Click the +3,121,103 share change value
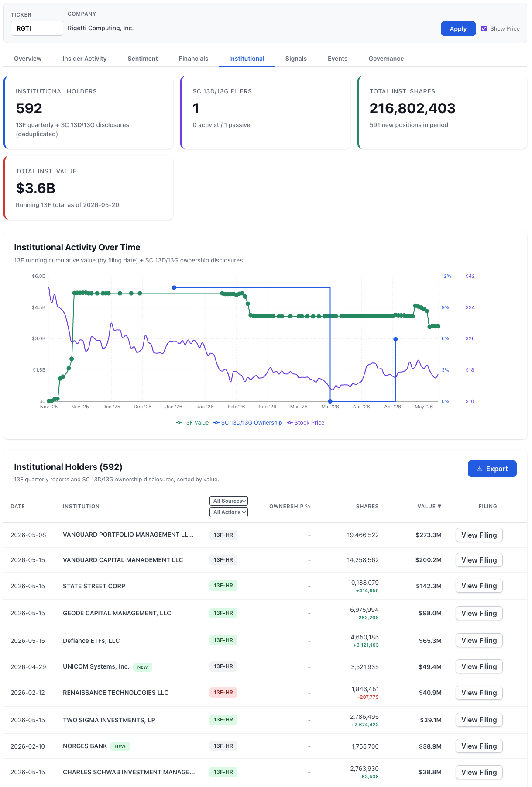532x787 pixels. click(x=366, y=645)
